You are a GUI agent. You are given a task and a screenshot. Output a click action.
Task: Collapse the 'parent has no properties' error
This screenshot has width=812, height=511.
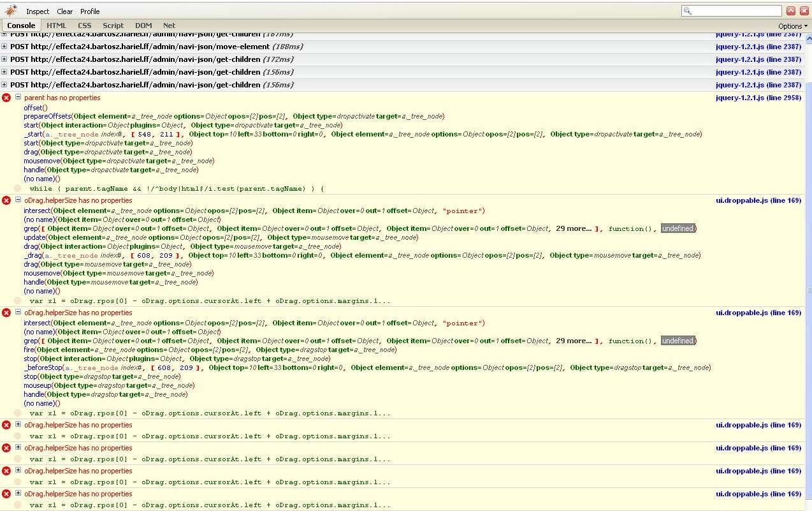[18, 98]
